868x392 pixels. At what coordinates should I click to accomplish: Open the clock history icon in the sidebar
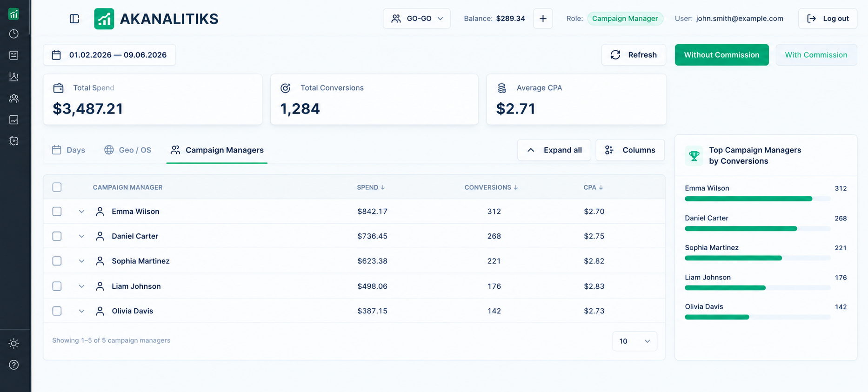tap(14, 34)
